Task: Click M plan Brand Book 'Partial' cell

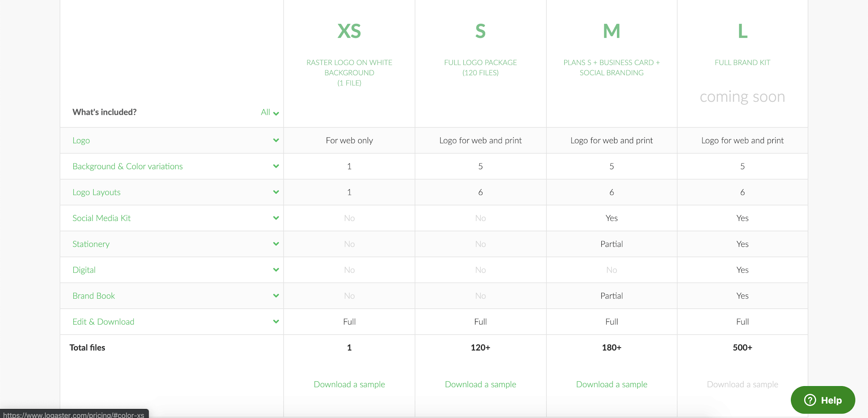Action: coord(612,296)
